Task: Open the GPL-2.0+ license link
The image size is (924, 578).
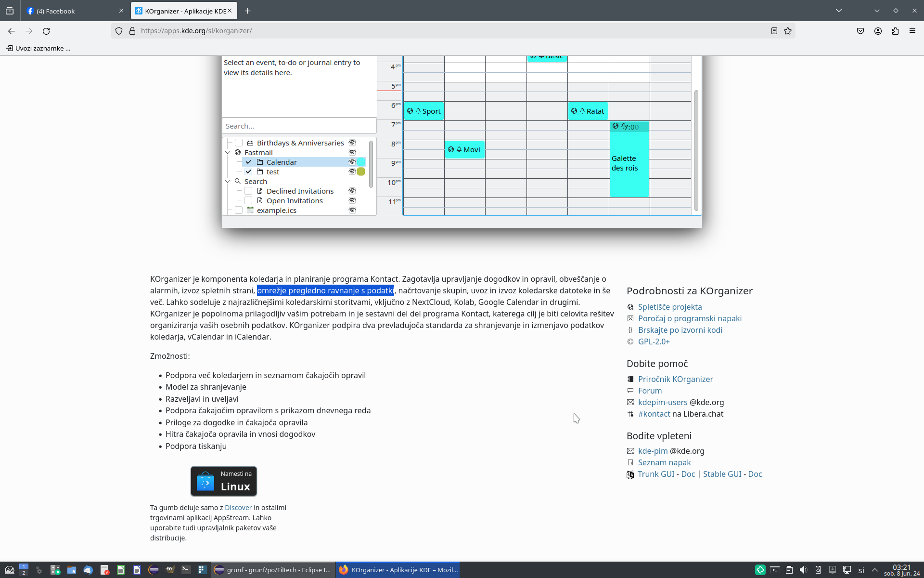Action: 654,342
